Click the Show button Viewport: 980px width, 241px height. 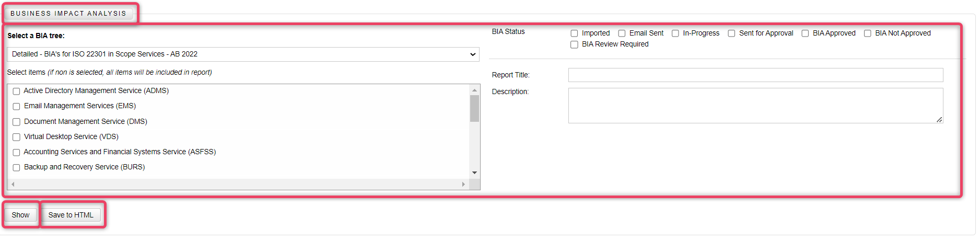[21, 215]
